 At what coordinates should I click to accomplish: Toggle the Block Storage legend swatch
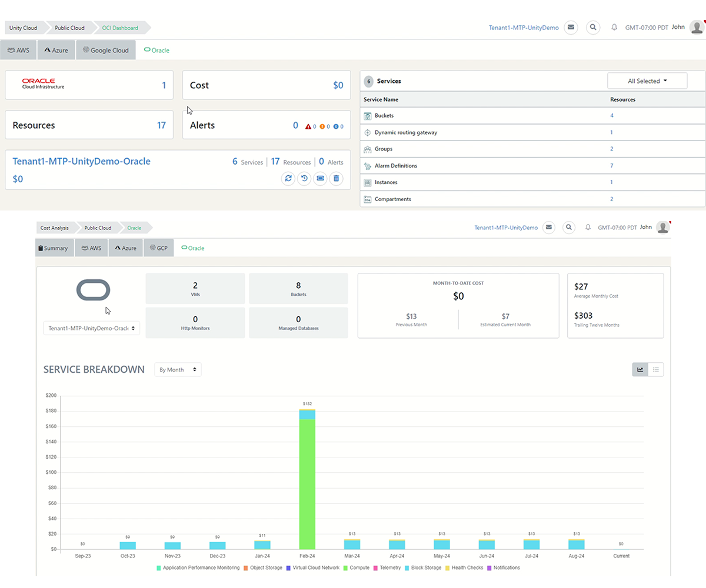407,568
